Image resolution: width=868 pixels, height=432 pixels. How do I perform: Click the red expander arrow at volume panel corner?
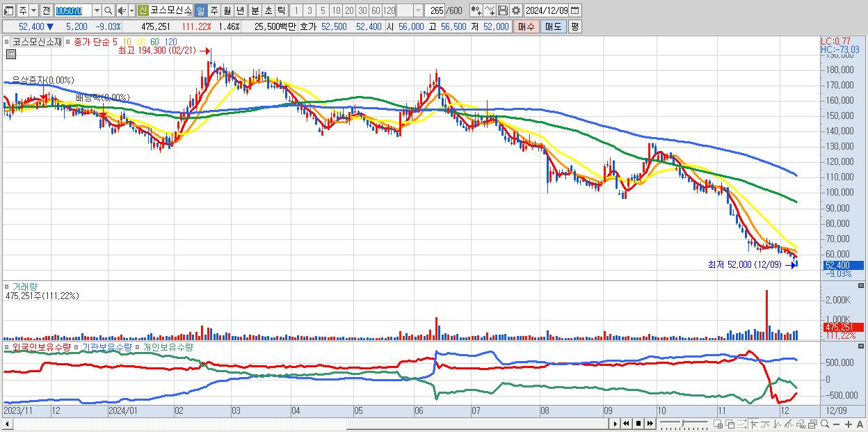[861, 286]
